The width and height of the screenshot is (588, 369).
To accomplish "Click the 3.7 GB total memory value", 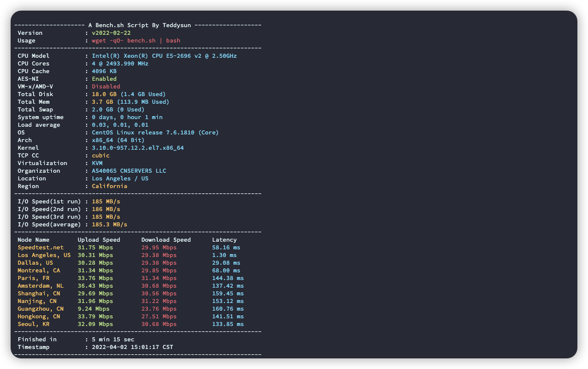I will [x=103, y=102].
